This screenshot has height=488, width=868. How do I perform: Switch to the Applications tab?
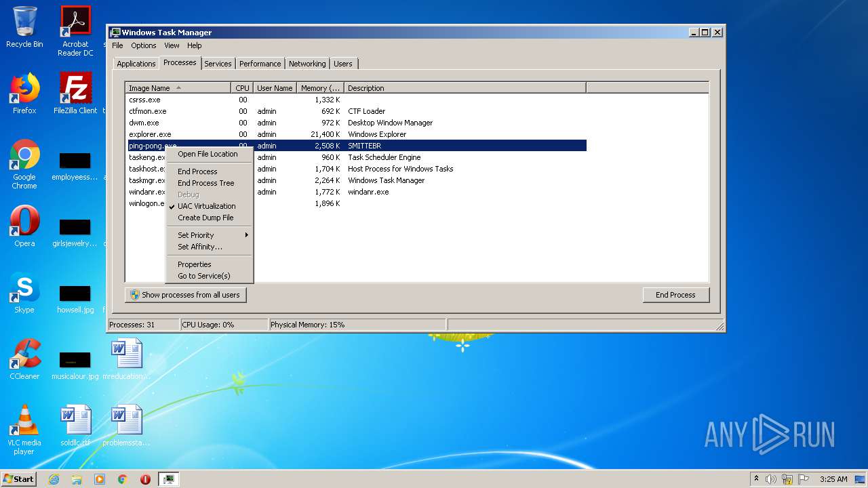click(136, 64)
